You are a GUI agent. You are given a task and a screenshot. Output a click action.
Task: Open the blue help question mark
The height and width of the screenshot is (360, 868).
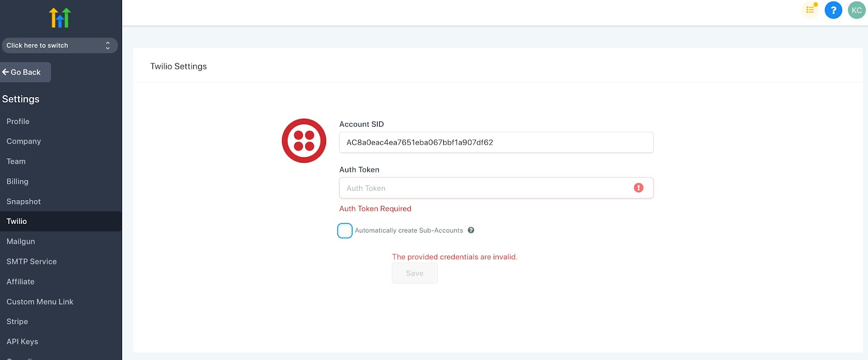point(833,10)
